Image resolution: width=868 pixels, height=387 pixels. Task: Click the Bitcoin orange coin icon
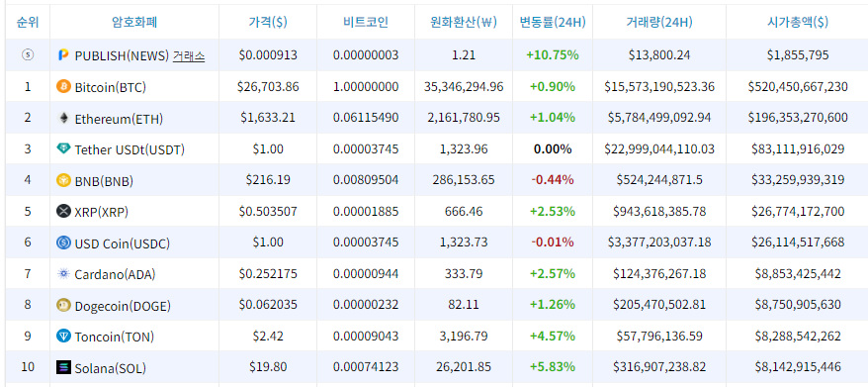pyautogui.click(x=63, y=86)
